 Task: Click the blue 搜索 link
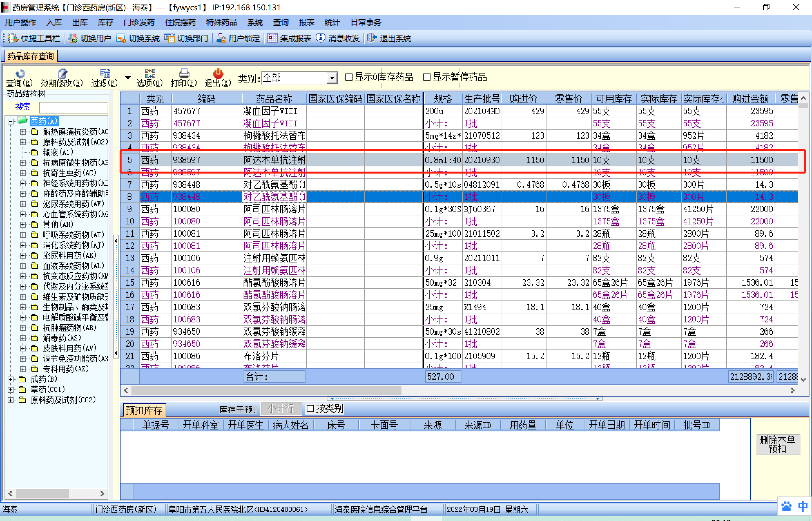[x=23, y=107]
